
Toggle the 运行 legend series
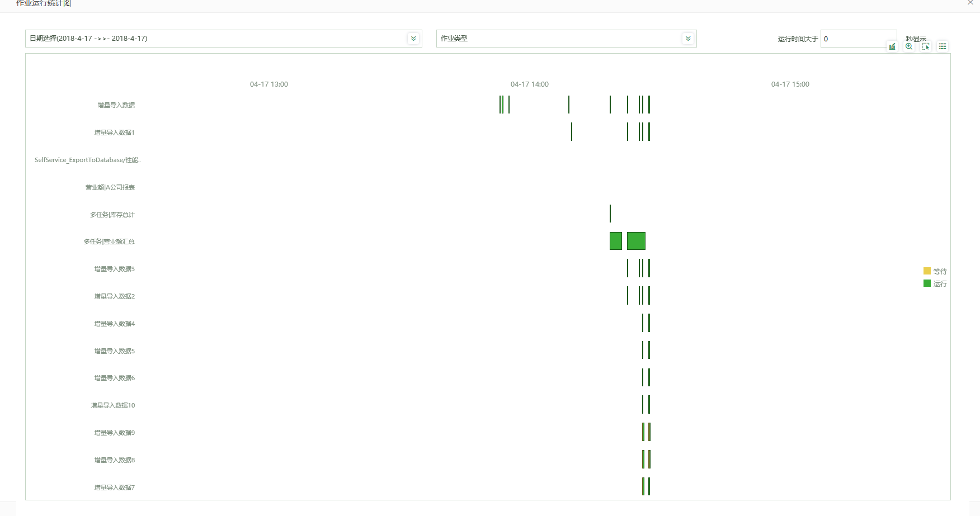pyautogui.click(x=940, y=283)
